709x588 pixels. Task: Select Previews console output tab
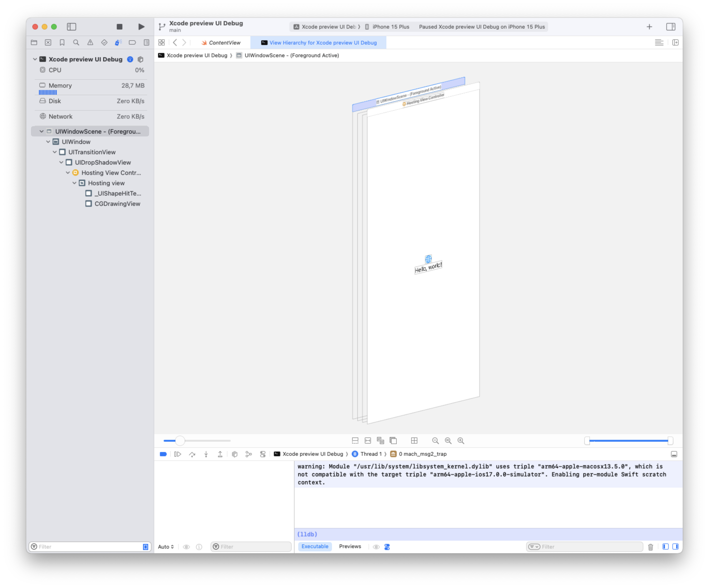tap(350, 547)
